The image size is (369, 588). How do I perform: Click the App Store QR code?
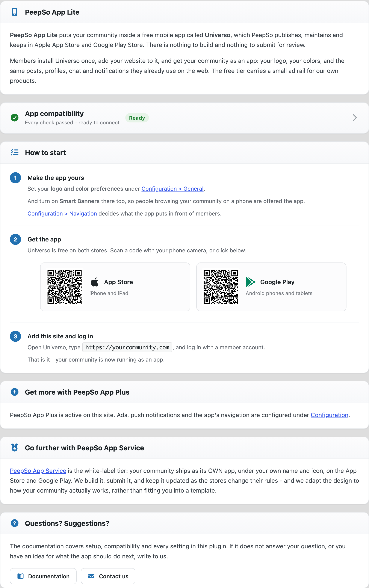64,287
